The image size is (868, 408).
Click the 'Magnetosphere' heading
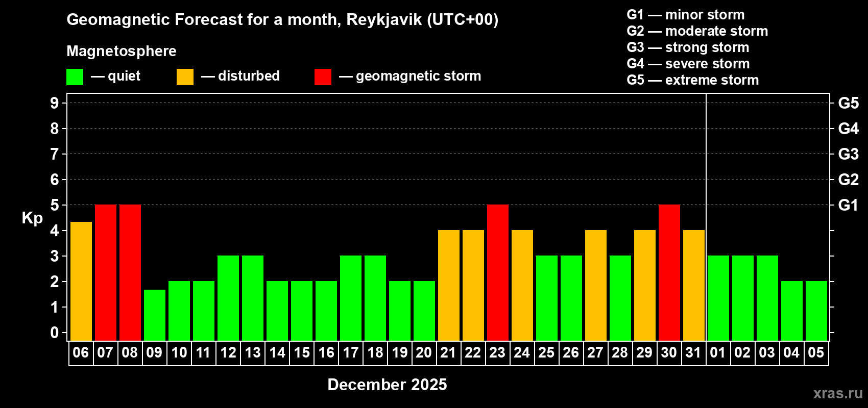coord(122,51)
